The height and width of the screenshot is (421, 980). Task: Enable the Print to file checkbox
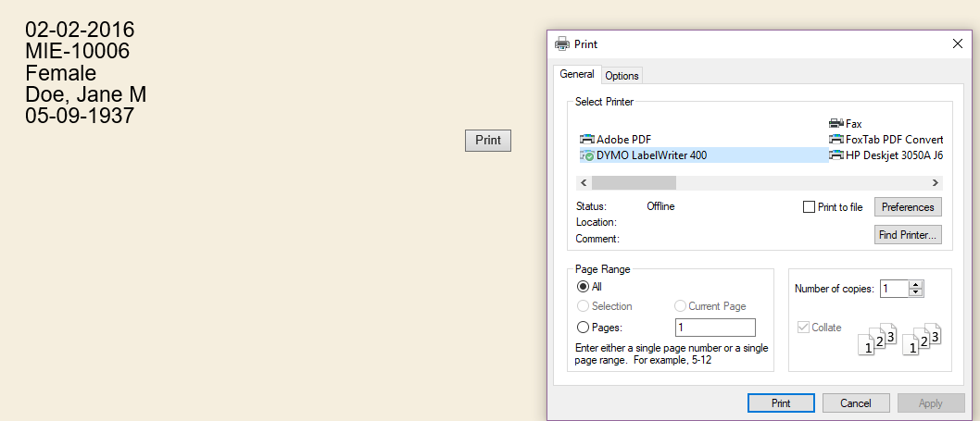click(809, 207)
